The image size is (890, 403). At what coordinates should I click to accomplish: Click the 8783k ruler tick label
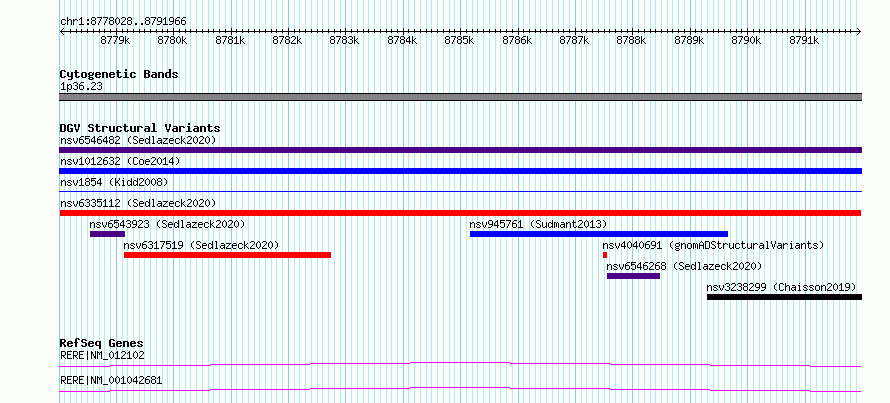coord(345,40)
